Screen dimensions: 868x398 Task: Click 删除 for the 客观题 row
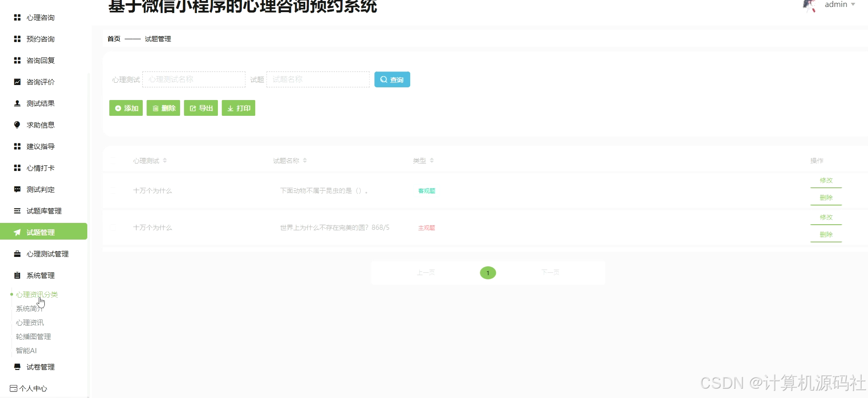point(826,198)
